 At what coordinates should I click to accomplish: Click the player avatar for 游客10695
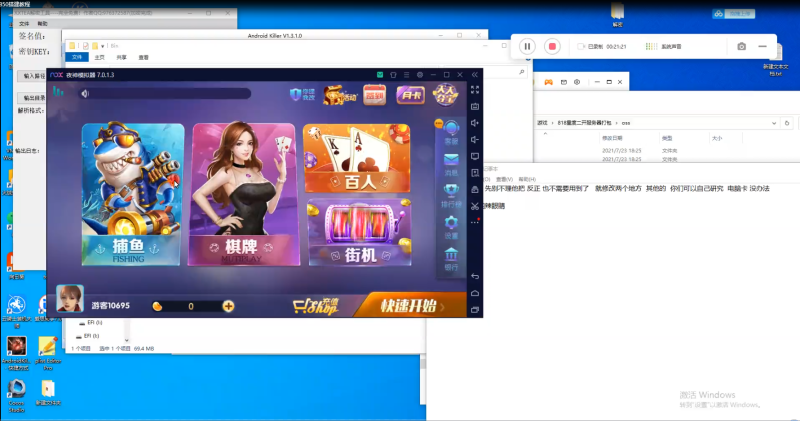(x=70, y=299)
